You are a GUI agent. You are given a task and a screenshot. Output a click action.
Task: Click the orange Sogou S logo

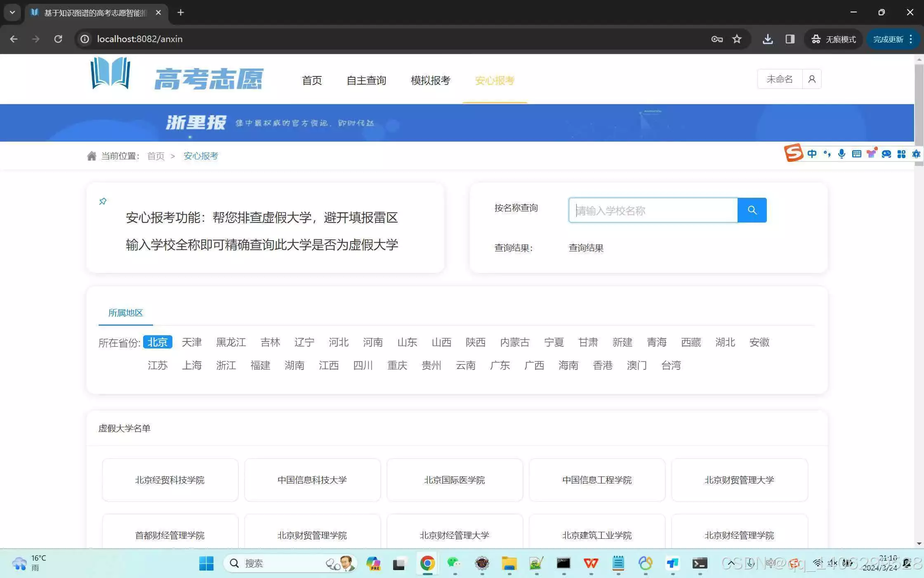coord(794,153)
